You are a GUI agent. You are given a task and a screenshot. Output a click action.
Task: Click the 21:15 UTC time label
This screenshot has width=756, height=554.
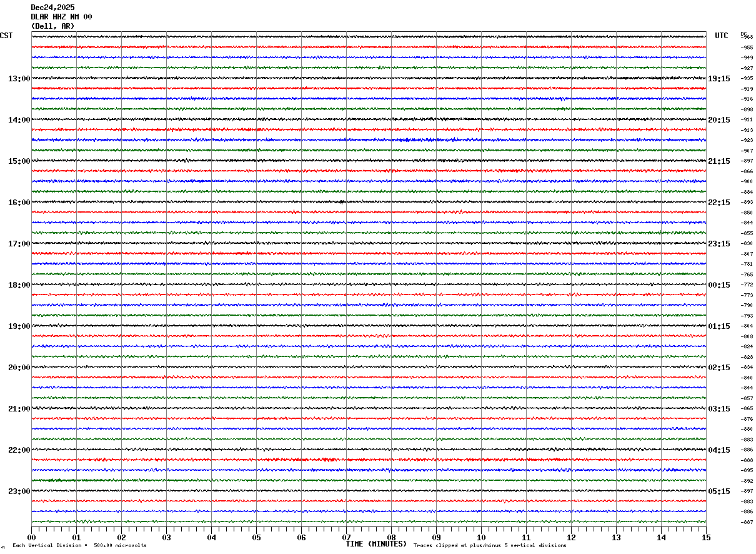pyautogui.click(x=719, y=161)
